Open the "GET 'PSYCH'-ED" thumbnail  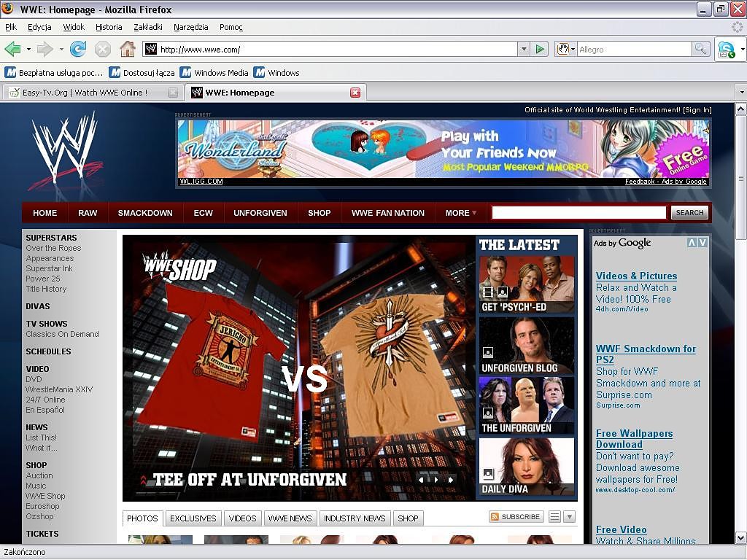coord(527,285)
